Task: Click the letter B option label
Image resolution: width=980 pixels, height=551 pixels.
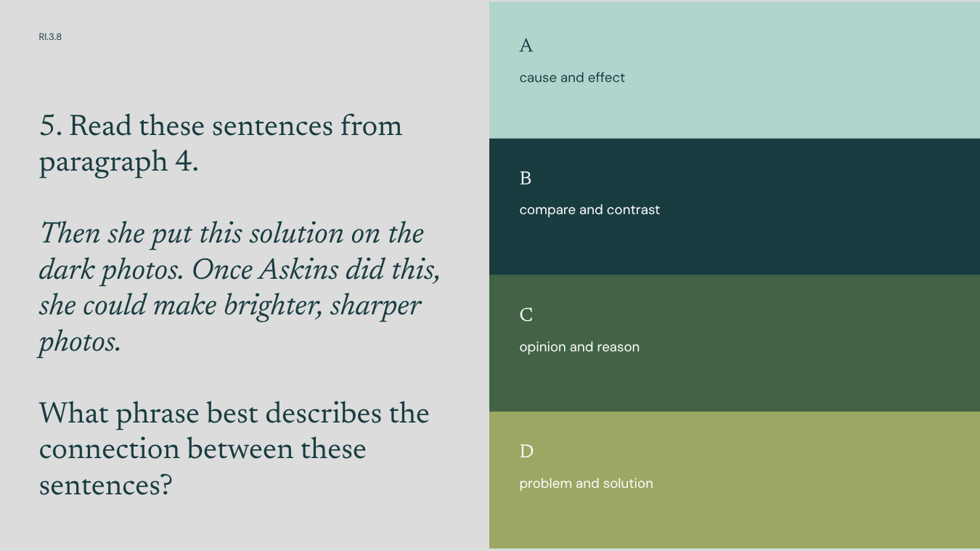Action: tap(526, 179)
